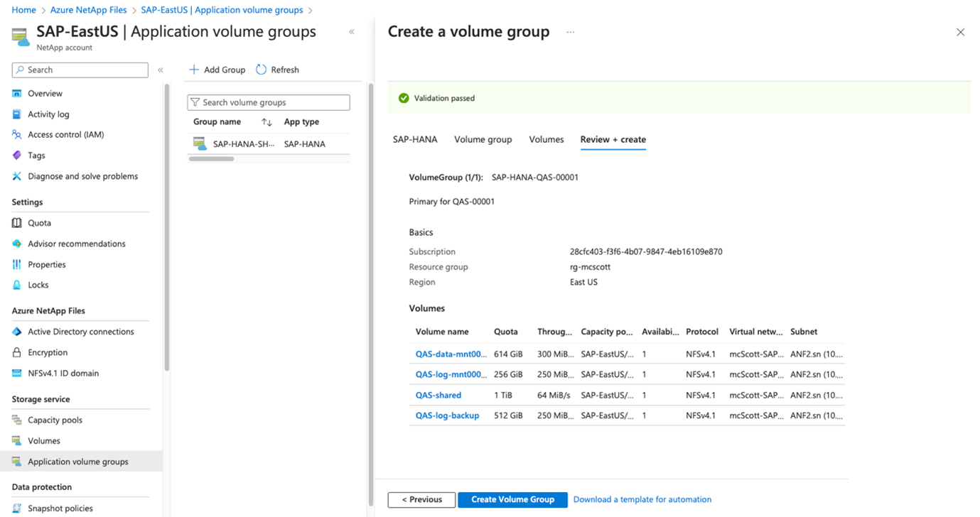This screenshot has height=517, width=980.
Task: Focus the sidebar Search field
Action: (x=80, y=70)
